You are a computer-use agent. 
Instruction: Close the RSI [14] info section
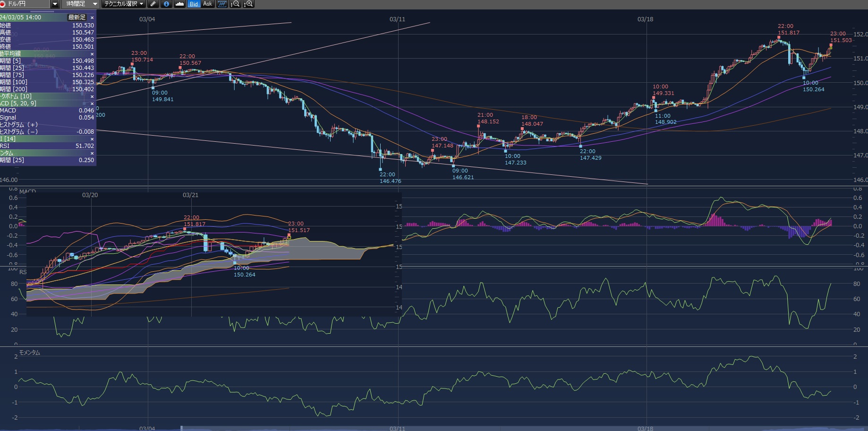pos(92,139)
